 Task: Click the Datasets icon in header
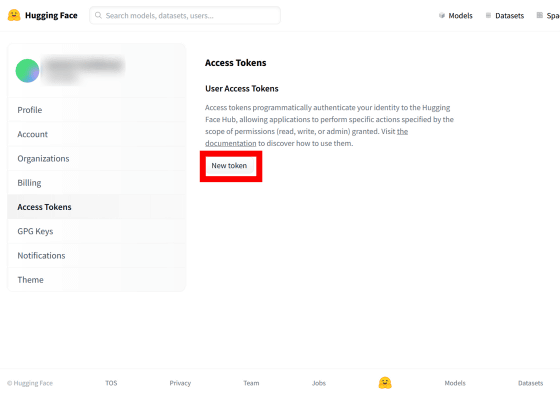(488, 15)
